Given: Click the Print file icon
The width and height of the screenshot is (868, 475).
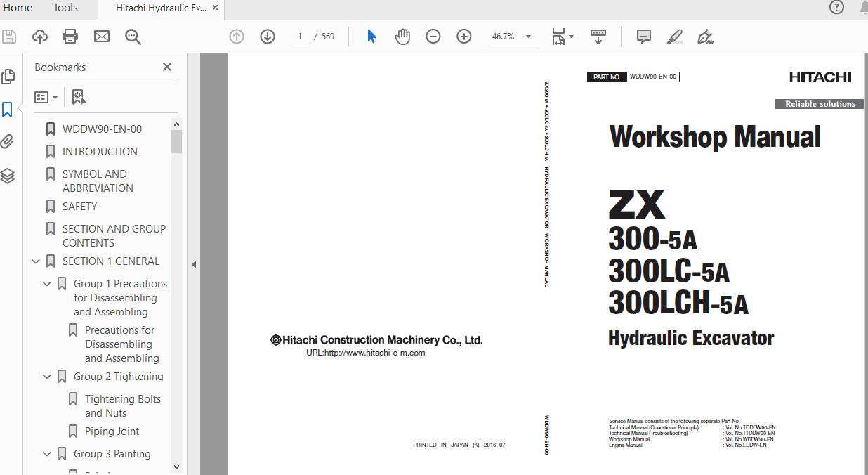Looking at the screenshot, I should [x=70, y=37].
